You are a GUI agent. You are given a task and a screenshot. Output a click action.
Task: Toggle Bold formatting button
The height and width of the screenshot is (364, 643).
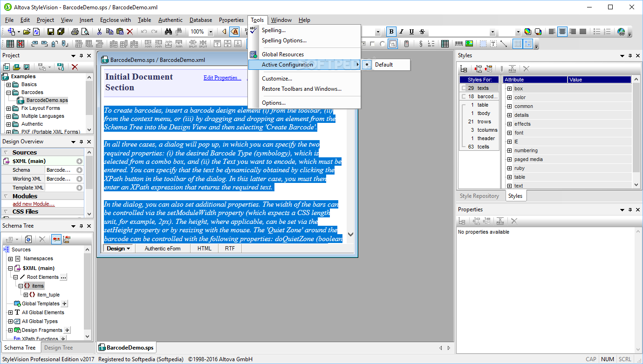[x=391, y=32]
